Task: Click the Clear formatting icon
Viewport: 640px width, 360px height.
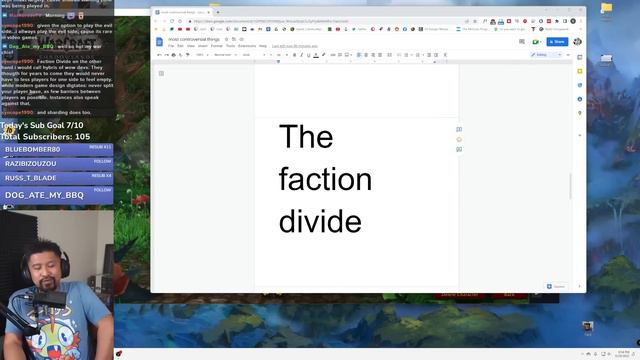Action: tap(445, 55)
